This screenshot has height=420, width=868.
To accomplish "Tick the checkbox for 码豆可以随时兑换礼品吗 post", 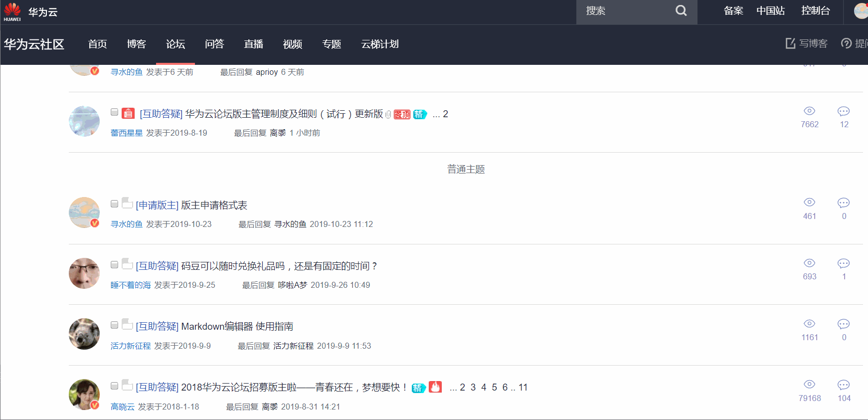I will coord(115,264).
